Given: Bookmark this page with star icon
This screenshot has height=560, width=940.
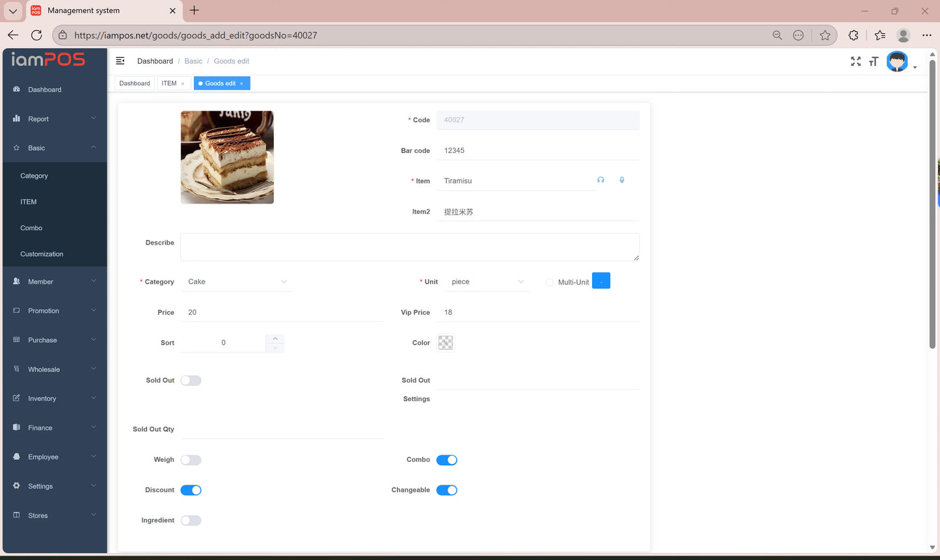Looking at the screenshot, I should click(825, 35).
